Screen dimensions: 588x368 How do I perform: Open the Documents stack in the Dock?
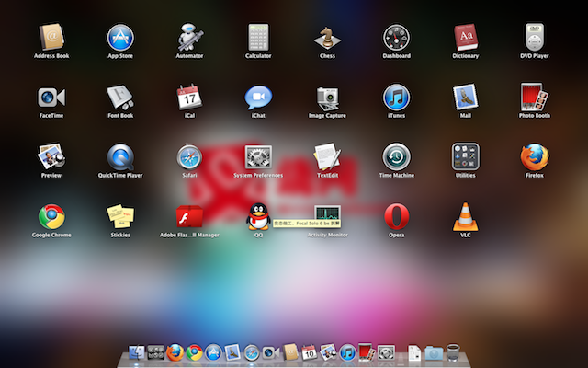(414, 353)
